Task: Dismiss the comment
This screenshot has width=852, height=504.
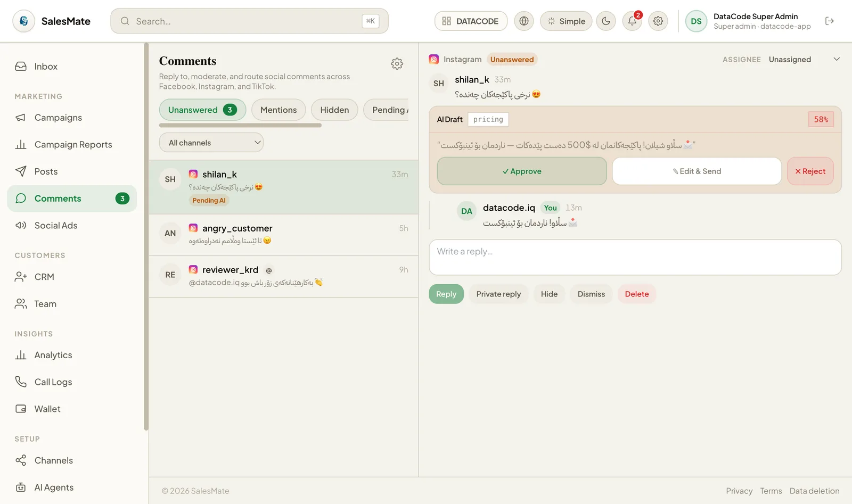Action: [x=591, y=294]
